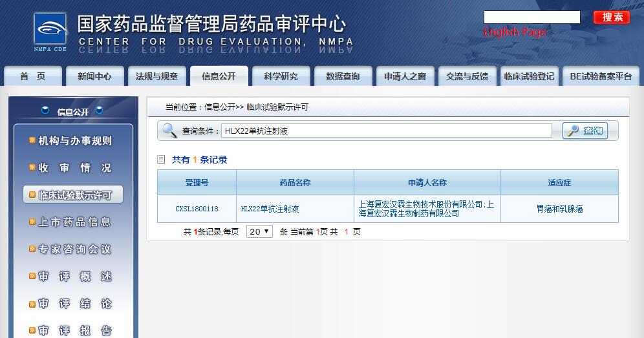
Task: Click the RSS icon next to 机构与办事规则
Action: tap(32, 141)
